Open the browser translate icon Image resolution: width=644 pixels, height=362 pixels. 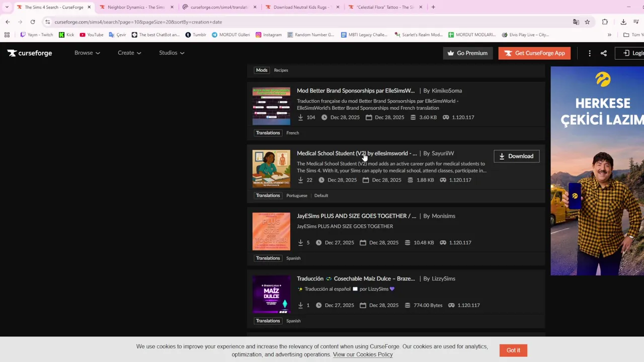[576, 22]
